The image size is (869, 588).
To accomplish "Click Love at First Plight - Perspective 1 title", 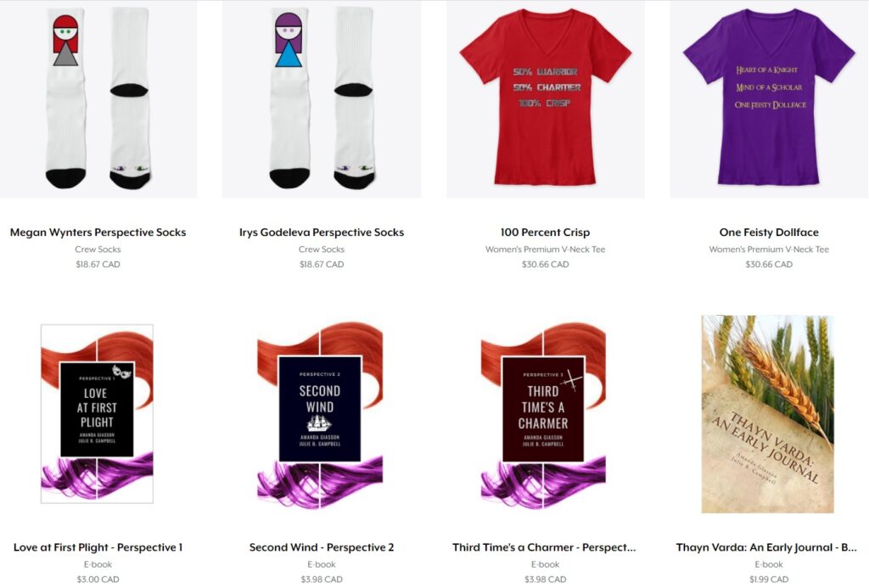I will pos(98,547).
